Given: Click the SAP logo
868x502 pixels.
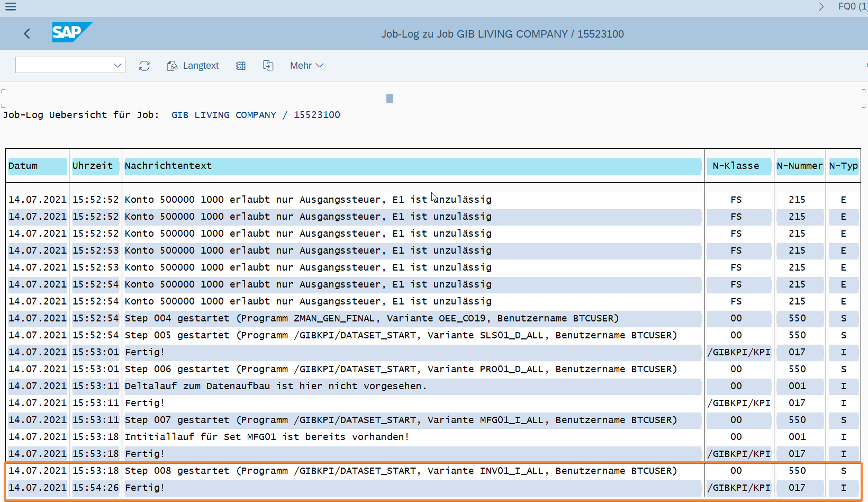Looking at the screenshot, I should click(x=71, y=32).
